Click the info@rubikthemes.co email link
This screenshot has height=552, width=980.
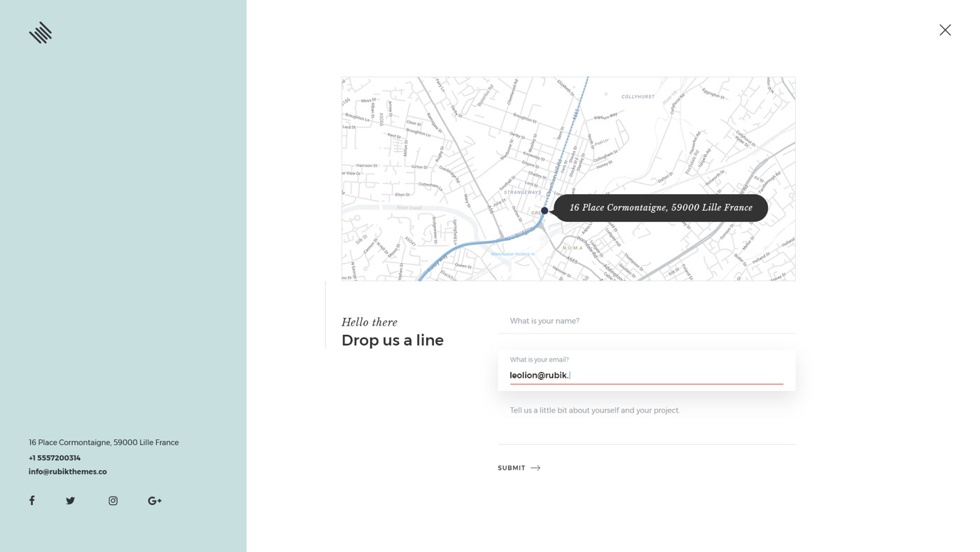(68, 471)
